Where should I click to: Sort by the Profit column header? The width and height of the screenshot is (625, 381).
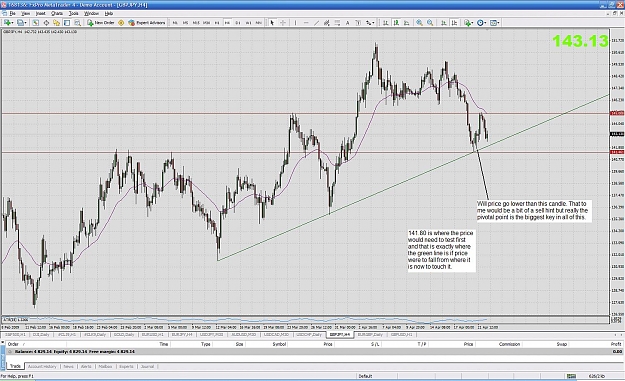(x=615, y=344)
